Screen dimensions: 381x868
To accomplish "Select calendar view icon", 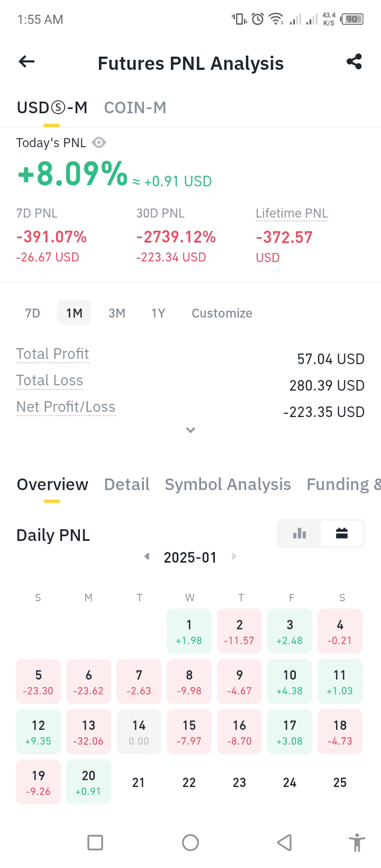I will pyautogui.click(x=342, y=533).
